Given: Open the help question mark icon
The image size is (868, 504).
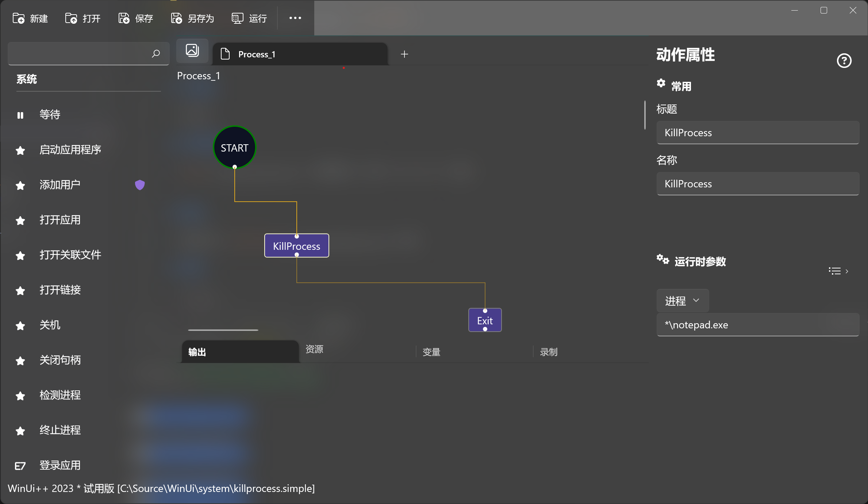Looking at the screenshot, I should [x=844, y=61].
